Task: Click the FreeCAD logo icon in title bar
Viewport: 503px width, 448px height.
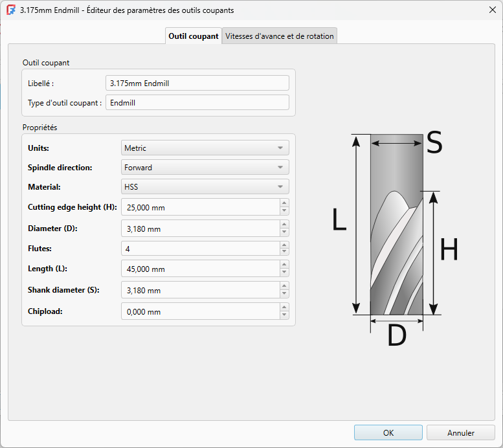Action: coord(11,10)
